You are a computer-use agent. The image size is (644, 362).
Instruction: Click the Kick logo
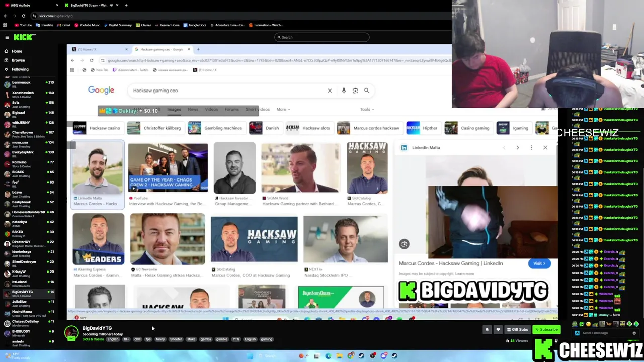coord(24,37)
